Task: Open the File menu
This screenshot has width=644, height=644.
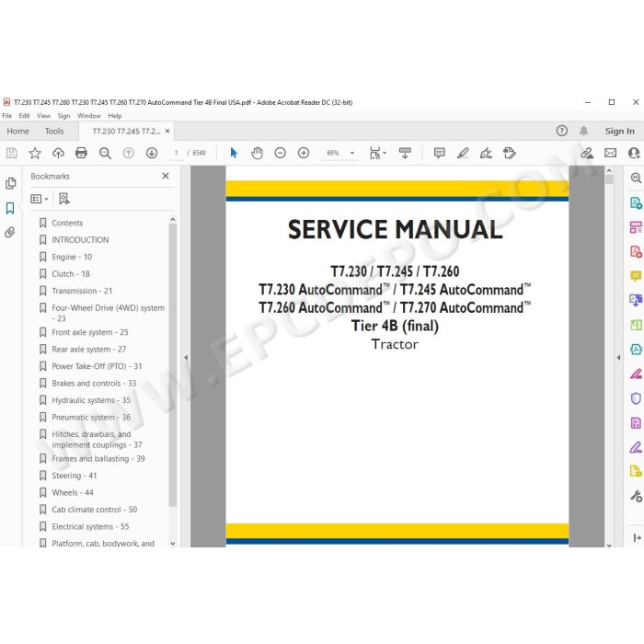Action: click(x=7, y=116)
